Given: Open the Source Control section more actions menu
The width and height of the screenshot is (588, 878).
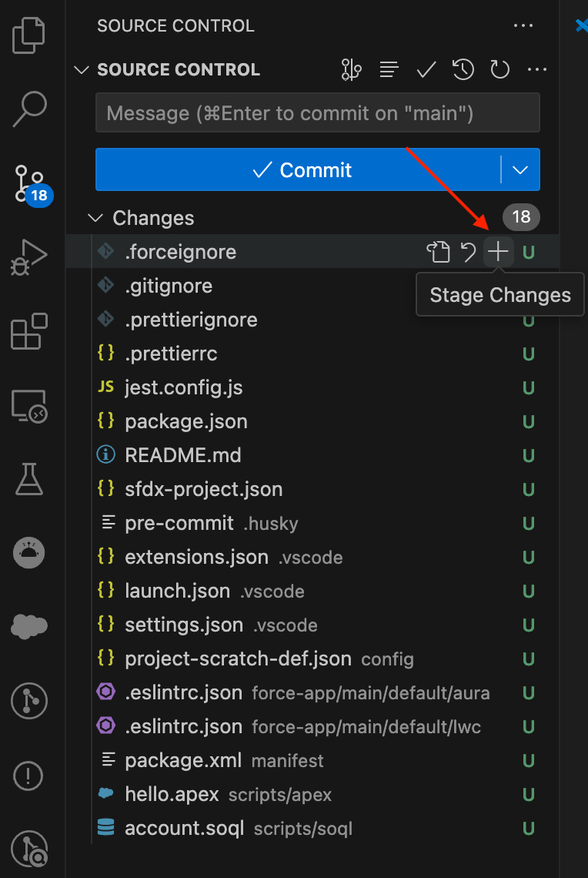Looking at the screenshot, I should click(536, 70).
